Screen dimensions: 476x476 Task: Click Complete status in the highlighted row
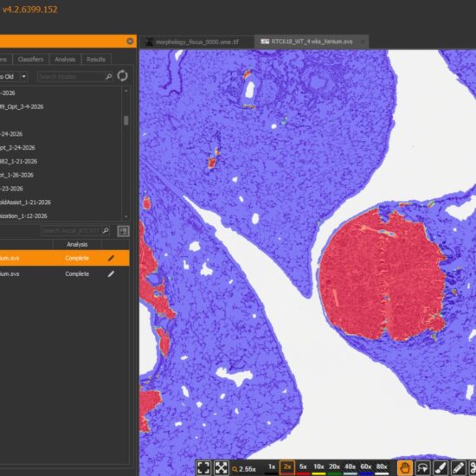coord(77,258)
